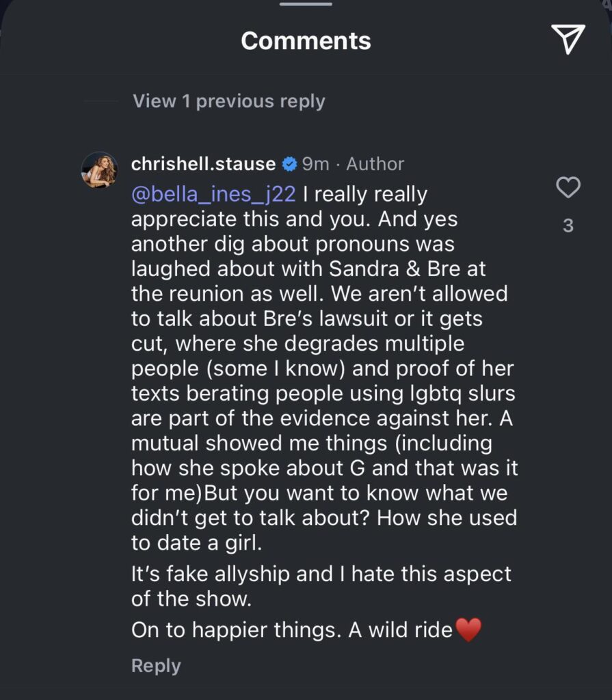Open the chrishell.stause profile picture
This screenshot has width=612, height=700.
(100, 170)
